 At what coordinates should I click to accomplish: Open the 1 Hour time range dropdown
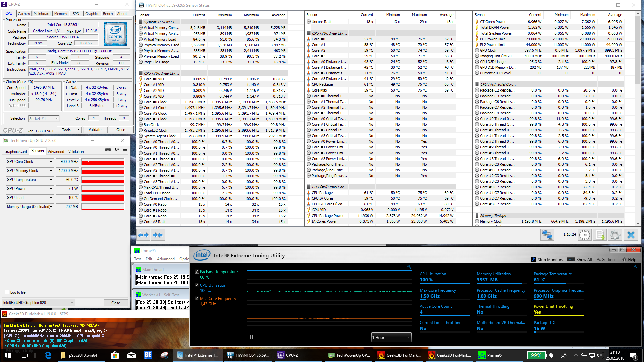(391, 337)
